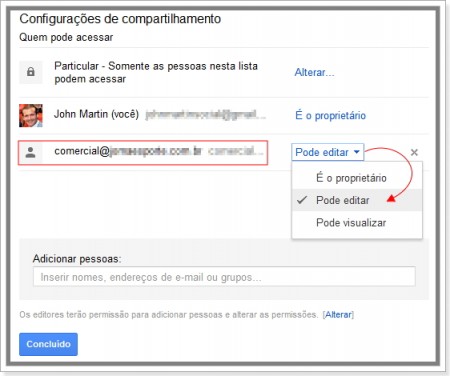Click the bracketed [Alterar] link about editors
Viewport: 450px width, 376px height.
(x=338, y=314)
